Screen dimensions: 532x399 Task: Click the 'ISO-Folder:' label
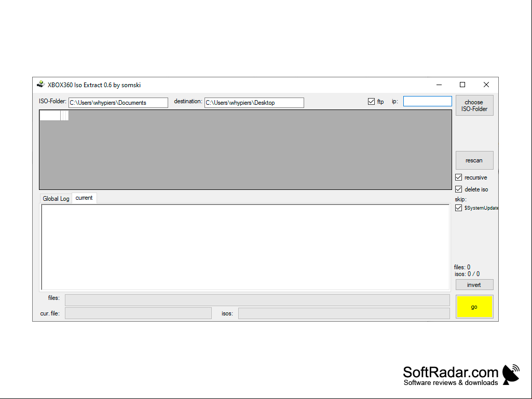point(52,101)
